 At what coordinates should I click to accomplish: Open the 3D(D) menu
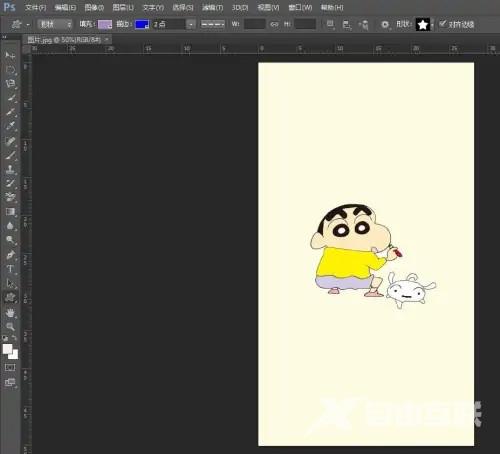tap(240, 7)
